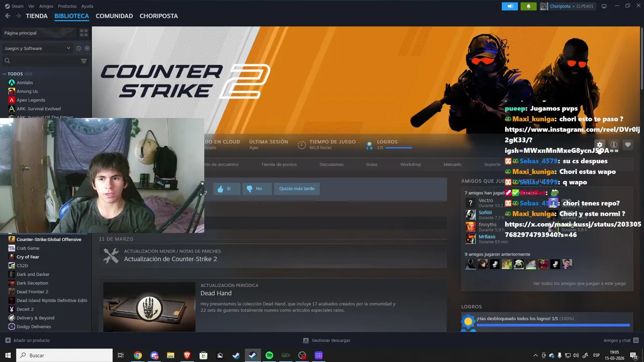The height and width of the screenshot is (362, 644).
Task: Open Brave browser from the taskbar
Action: coord(187,355)
